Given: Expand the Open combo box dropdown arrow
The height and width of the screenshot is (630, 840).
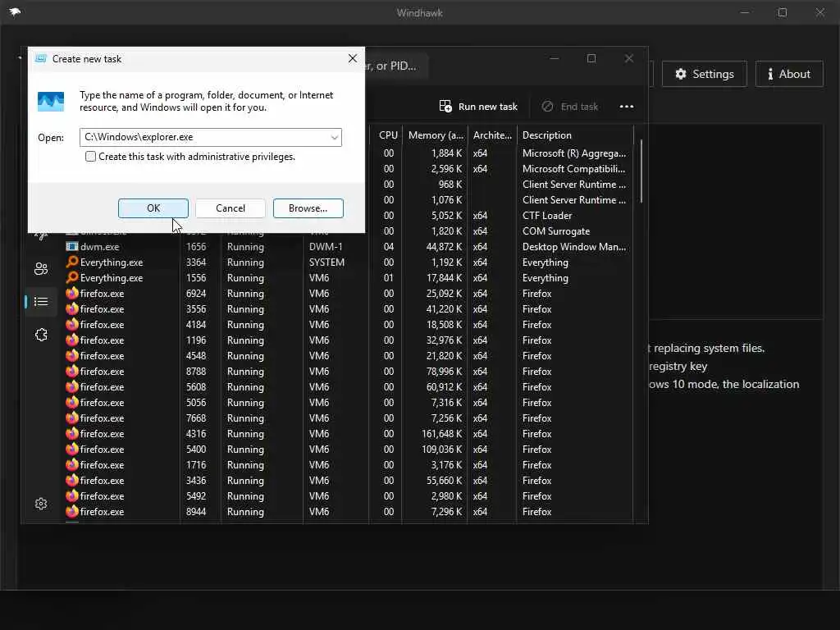Looking at the screenshot, I should (x=335, y=137).
